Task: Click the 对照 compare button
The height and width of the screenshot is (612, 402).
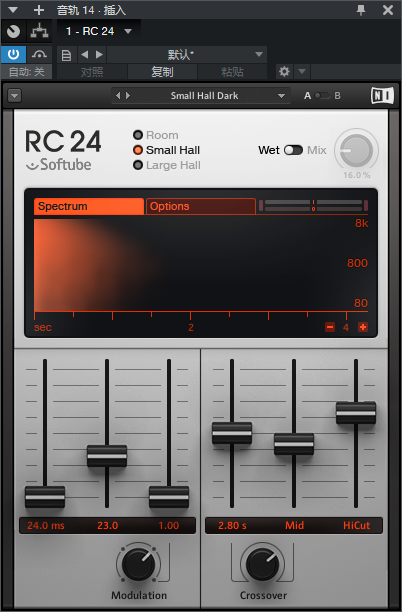Action: pos(92,72)
